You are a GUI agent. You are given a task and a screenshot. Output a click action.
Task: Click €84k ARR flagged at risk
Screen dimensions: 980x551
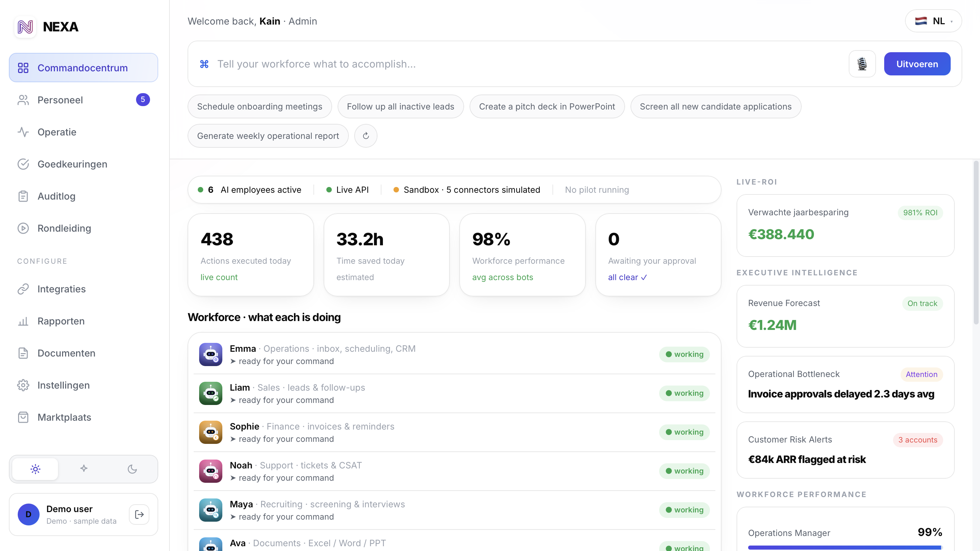pos(806,460)
